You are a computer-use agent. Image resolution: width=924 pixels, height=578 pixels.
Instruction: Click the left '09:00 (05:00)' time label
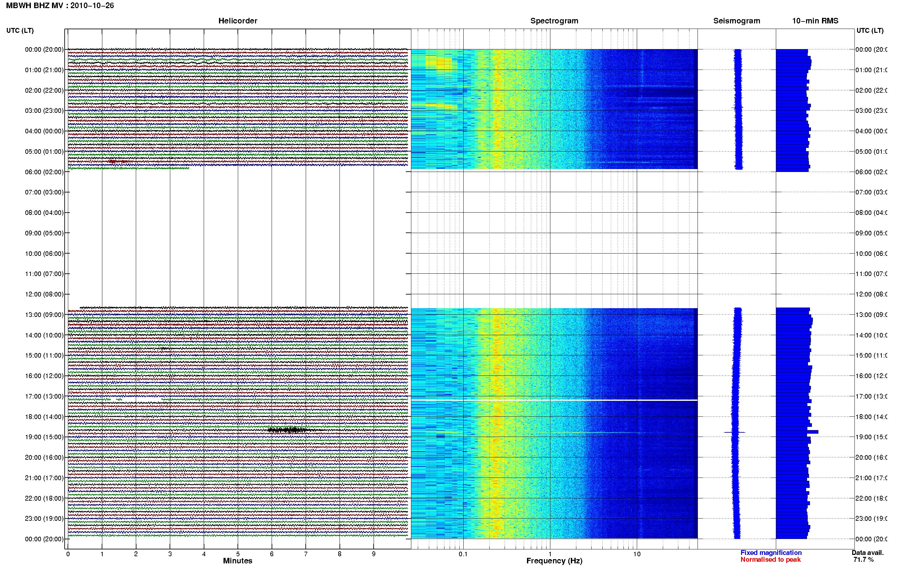pyautogui.click(x=44, y=233)
